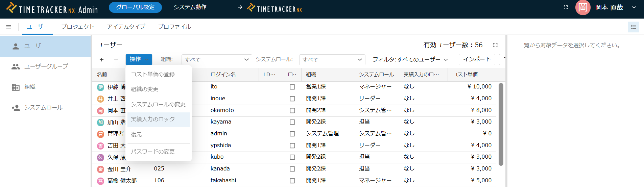
Task: Click the 岡本 直哉 user avatar
Action: pos(583,7)
